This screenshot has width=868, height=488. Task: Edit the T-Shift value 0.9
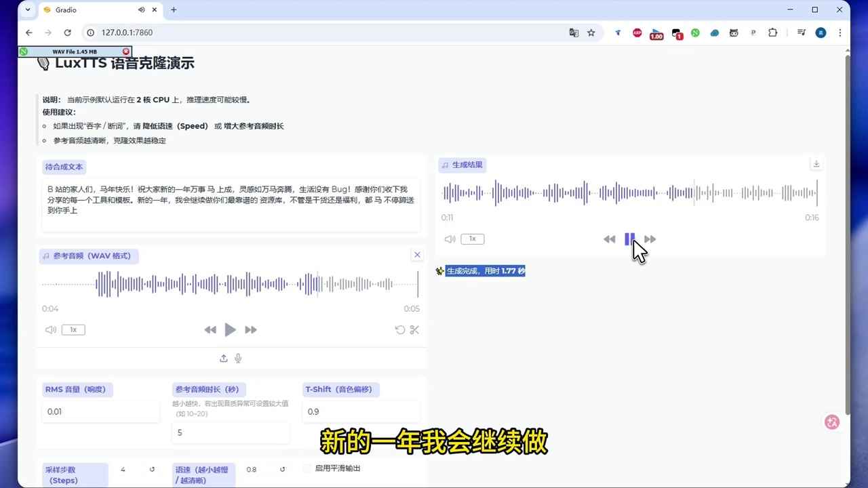click(x=361, y=411)
